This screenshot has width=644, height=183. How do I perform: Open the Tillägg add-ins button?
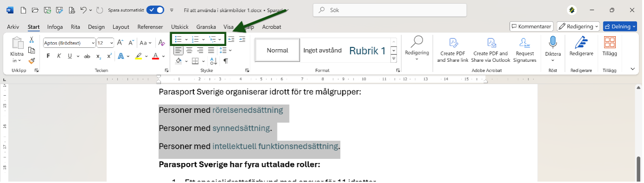pyautogui.click(x=610, y=46)
